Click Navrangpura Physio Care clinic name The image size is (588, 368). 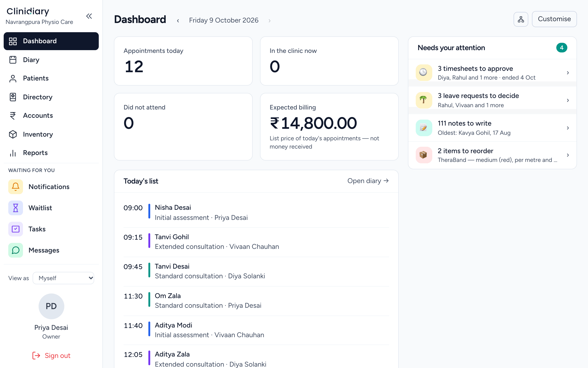coord(39,22)
